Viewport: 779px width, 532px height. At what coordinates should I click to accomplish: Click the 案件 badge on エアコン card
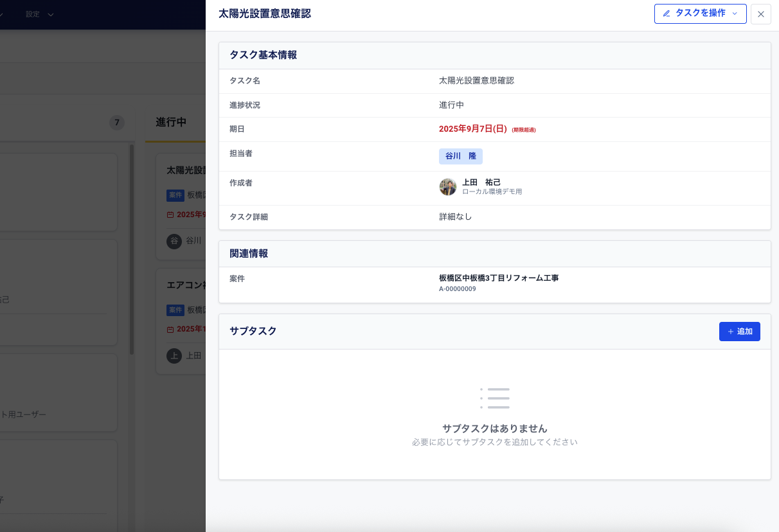tap(175, 310)
